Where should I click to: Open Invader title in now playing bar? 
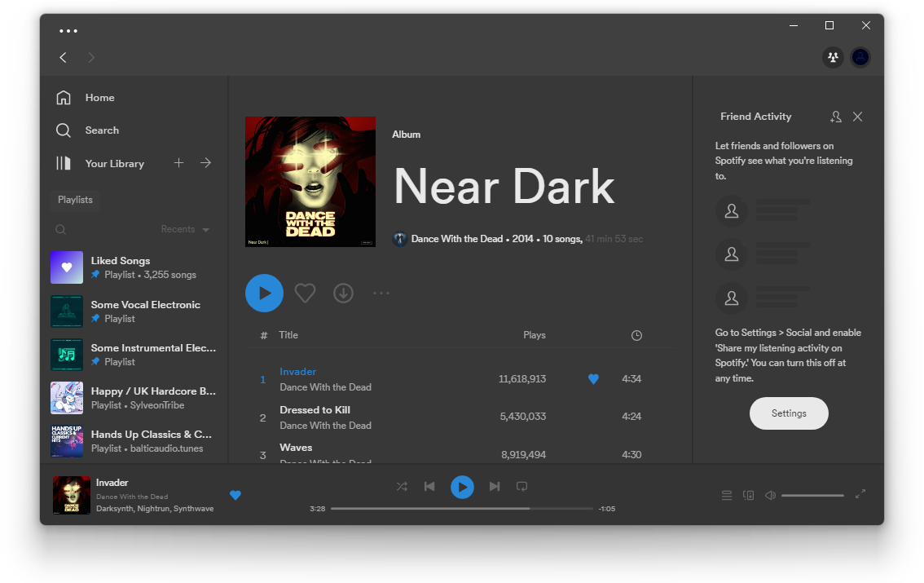[x=112, y=483]
